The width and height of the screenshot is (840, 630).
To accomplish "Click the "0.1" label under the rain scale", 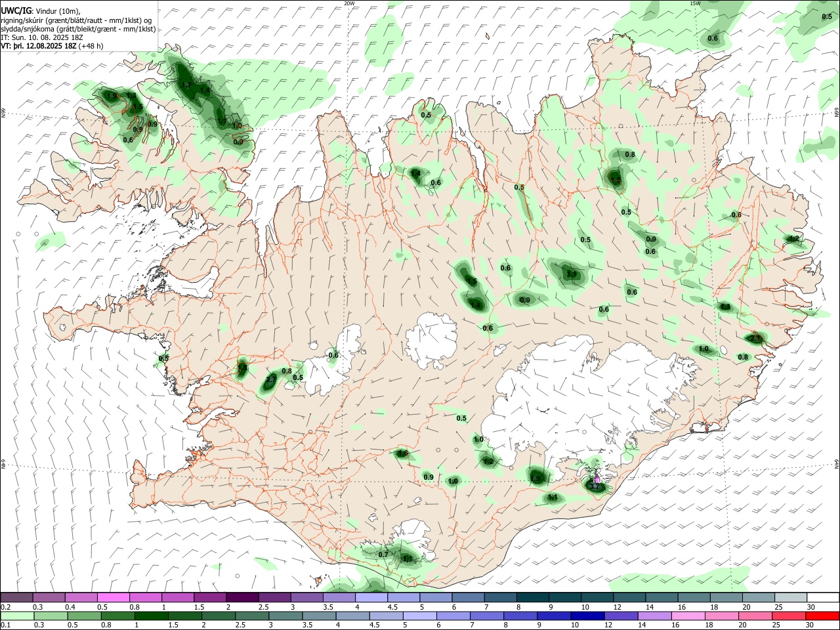I will 5,625.
